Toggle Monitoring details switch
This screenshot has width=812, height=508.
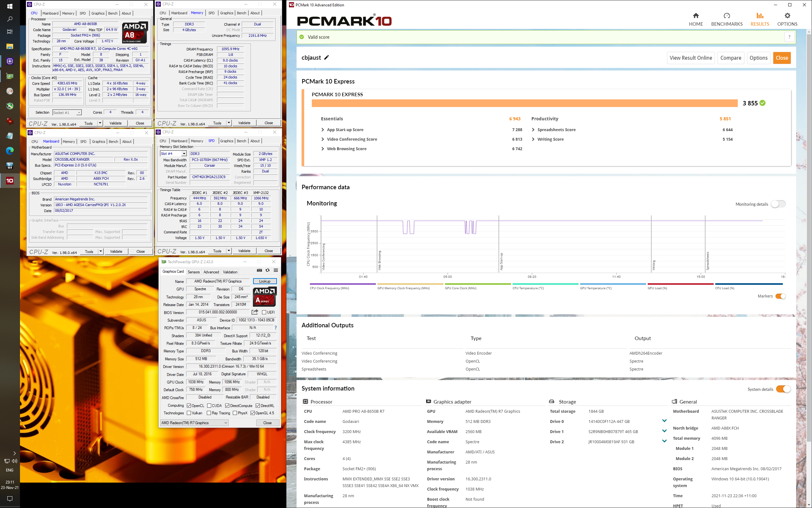pyautogui.click(x=778, y=204)
